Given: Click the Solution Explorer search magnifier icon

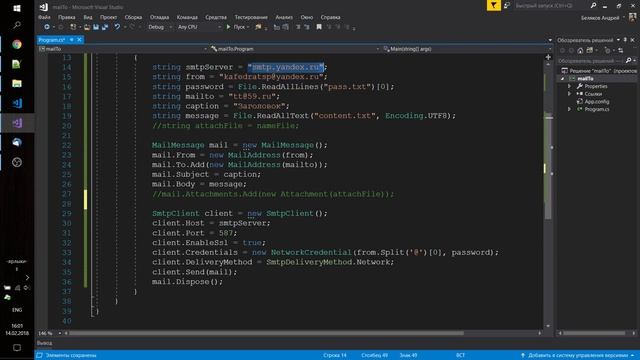Looking at the screenshot, I should 629,60.
